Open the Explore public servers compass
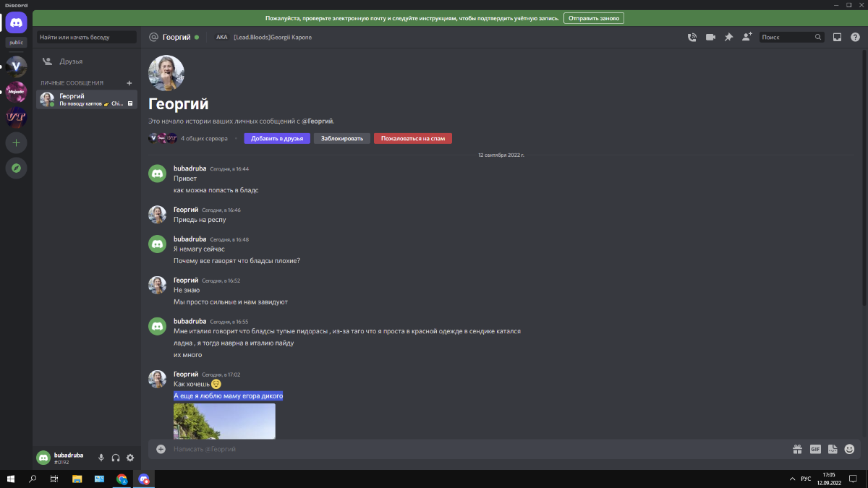The height and width of the screenshot is (488, 868). click(x=16, y=168)
